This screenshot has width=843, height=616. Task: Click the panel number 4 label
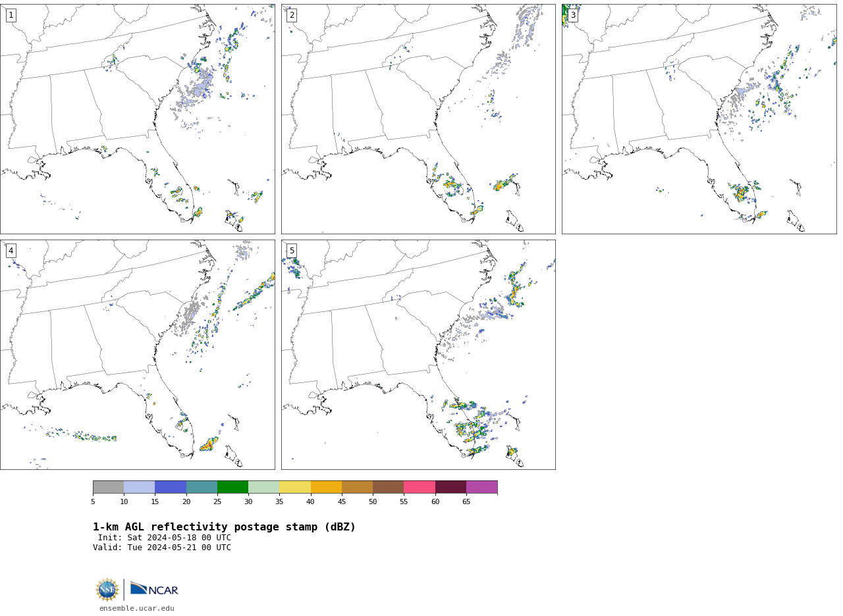point(11,251)
